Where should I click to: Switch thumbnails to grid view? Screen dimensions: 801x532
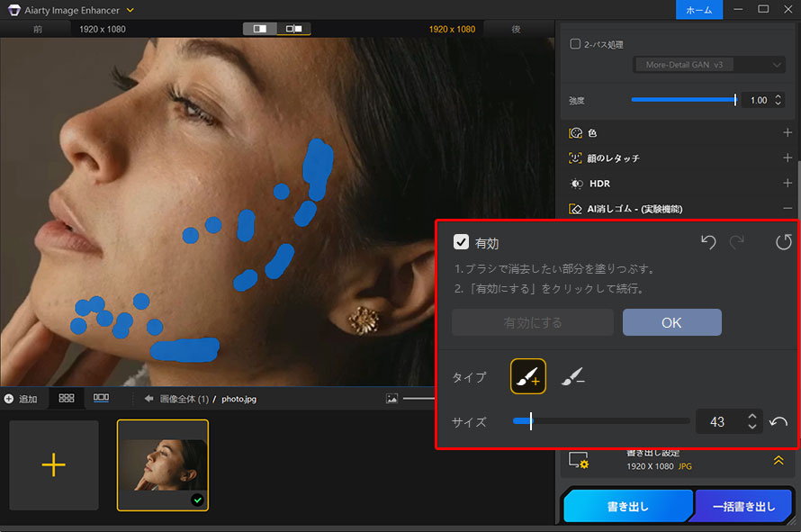[x=66, y=398]
